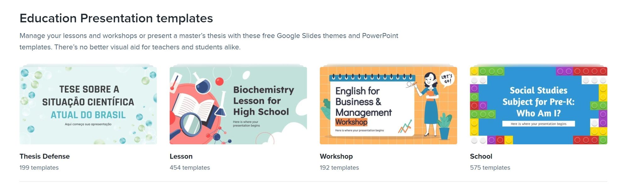Viewport: 644px width, 195px height.
Task: Open the Thesis Defense template thumbnail
Action: coord(88,105)
